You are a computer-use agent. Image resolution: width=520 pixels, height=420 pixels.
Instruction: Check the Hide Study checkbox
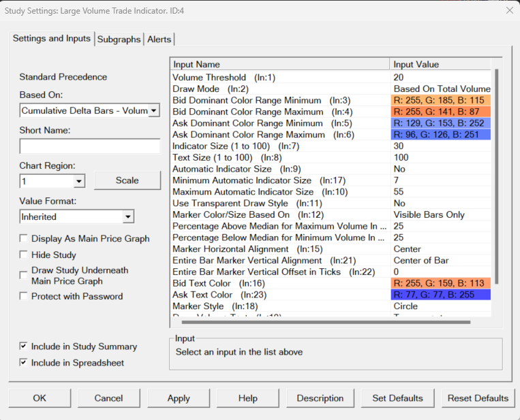coord(25,255)
